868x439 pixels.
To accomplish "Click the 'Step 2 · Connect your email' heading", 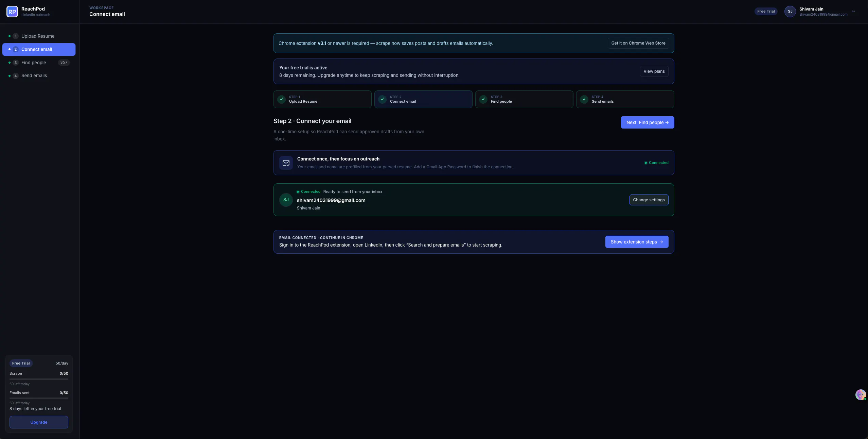I will point(313,121).
